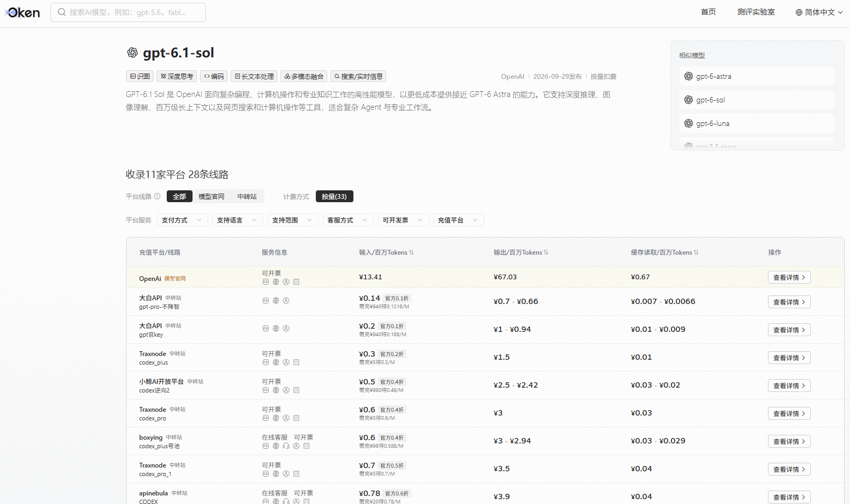Viewport: 850px width, 504px height.
Task: Select the 全部 platform filter
Action: click(x=180, y=196)
